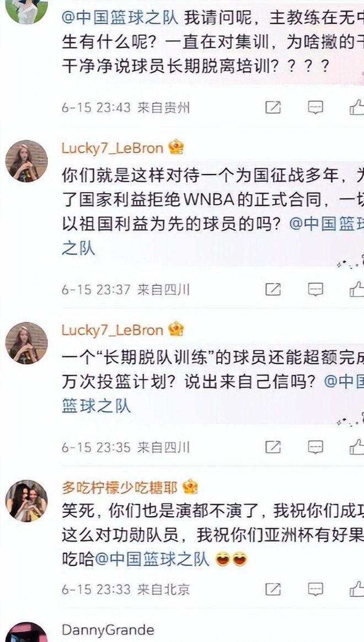The image size is (364, 642).
Task: Repost the 23:37 Lucky7_LeBron comment
Action: point(273,289)
